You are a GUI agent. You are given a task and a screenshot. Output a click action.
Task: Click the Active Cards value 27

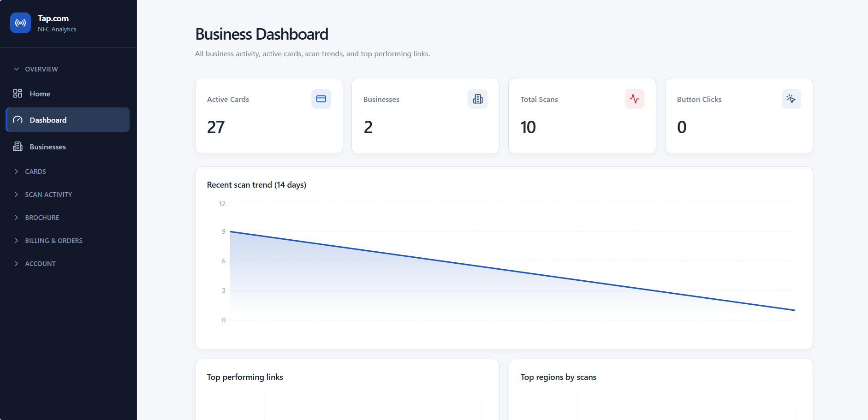pos(216,127)
